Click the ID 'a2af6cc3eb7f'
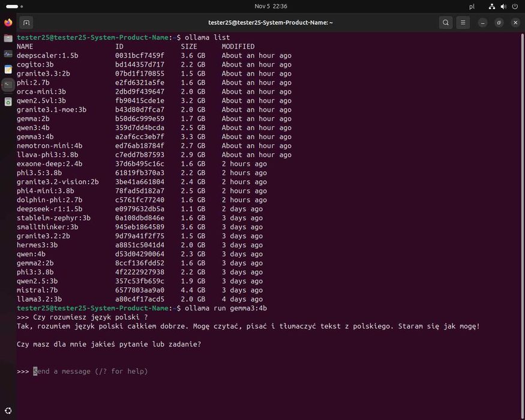Viewport: 525px width, 420px height. 140,137
